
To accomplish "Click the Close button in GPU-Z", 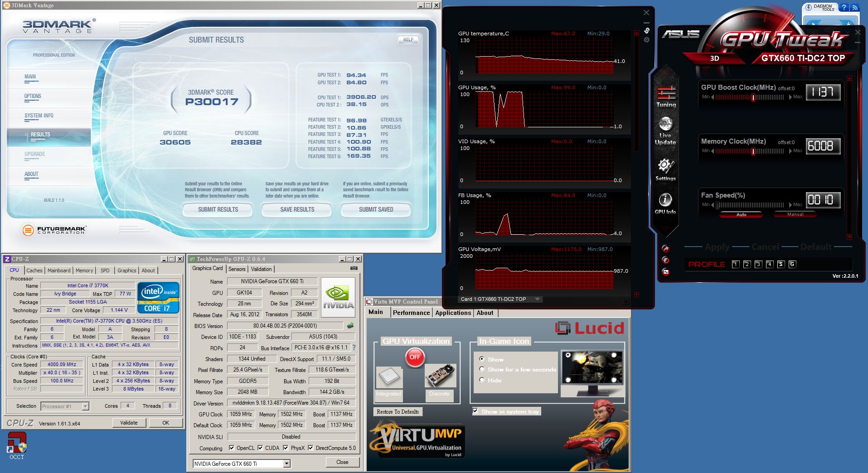I will [x=342, y=462].
